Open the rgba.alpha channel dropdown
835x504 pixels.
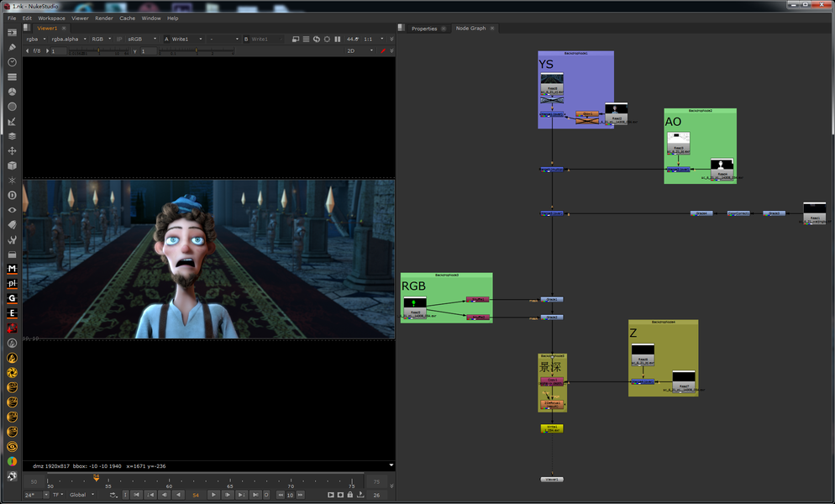(69, 39)
